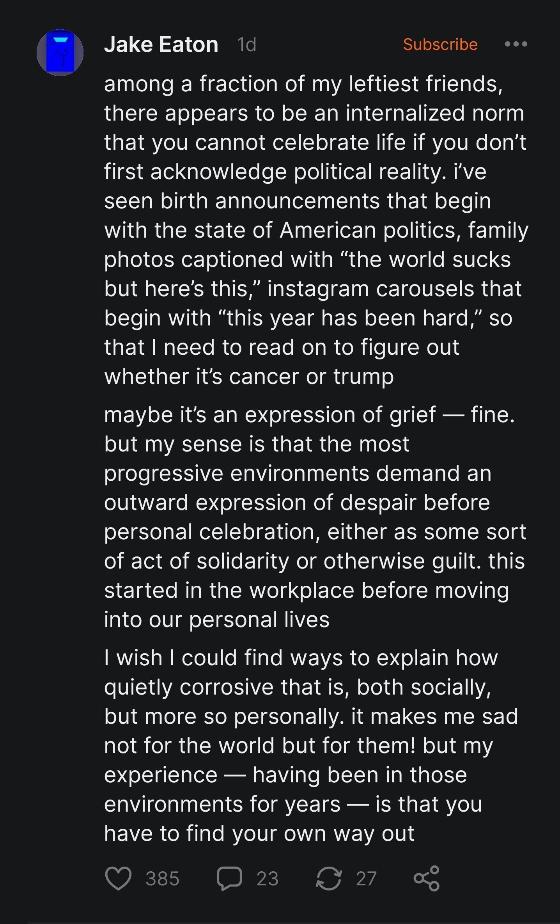Share the post using the share icon

point(427,878)
